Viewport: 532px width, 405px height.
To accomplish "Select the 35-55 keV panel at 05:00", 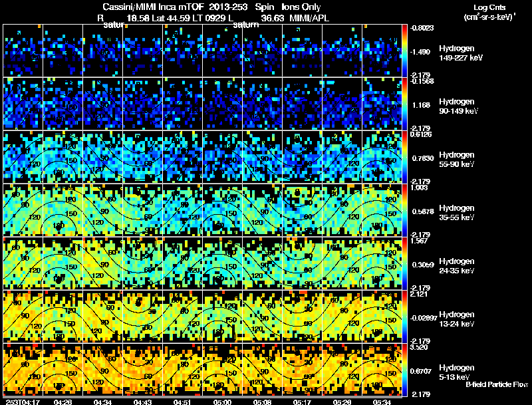I will click(x=223, y=210).
